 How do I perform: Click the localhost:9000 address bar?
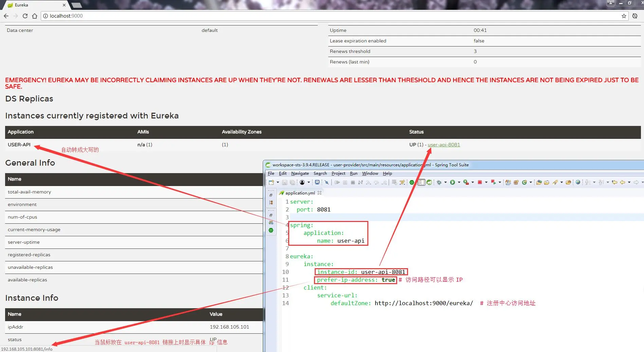333,16
